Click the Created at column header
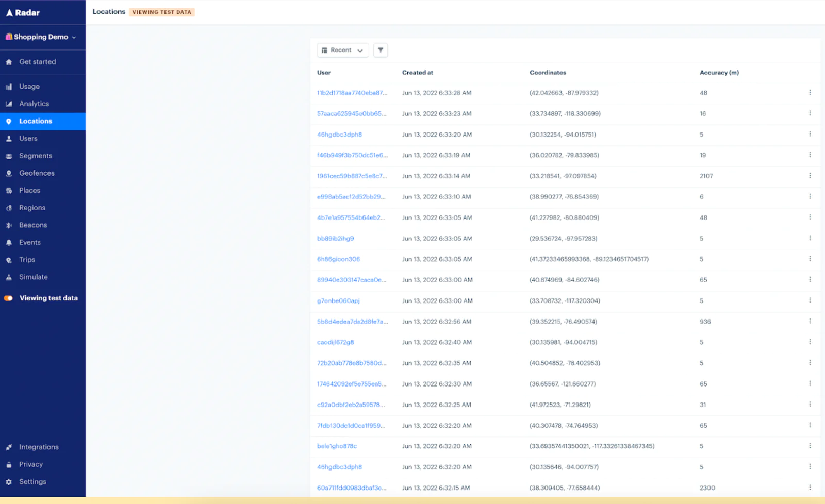Image resolution: width=825 pixels, height=504 pixels. (417, 73)
